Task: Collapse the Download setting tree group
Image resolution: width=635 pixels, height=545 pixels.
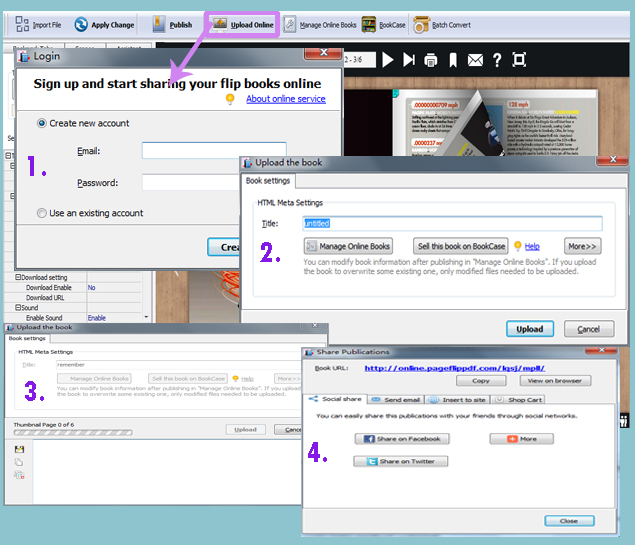Action: point(18,278)
